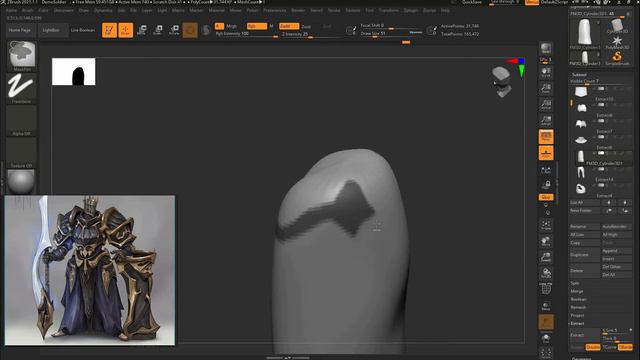This screenshot has width=640, height=360.
Task: Click the Frame icon on right shelf
Action: [546, 224]
